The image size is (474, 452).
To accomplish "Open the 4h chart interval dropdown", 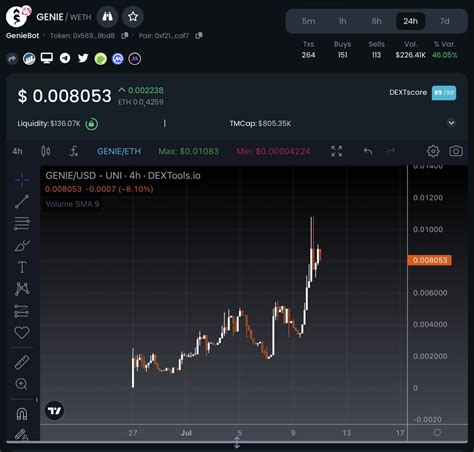I will tap(17, 151).
